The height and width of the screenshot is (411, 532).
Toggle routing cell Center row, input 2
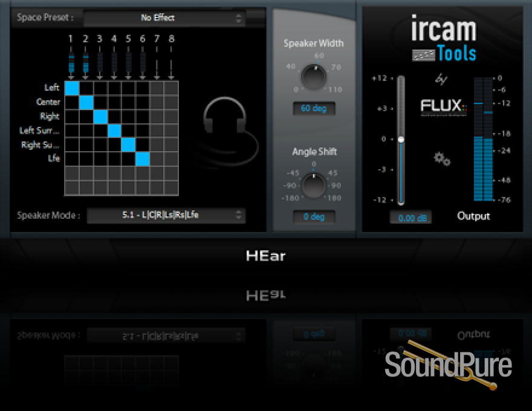tap(86, 102)
